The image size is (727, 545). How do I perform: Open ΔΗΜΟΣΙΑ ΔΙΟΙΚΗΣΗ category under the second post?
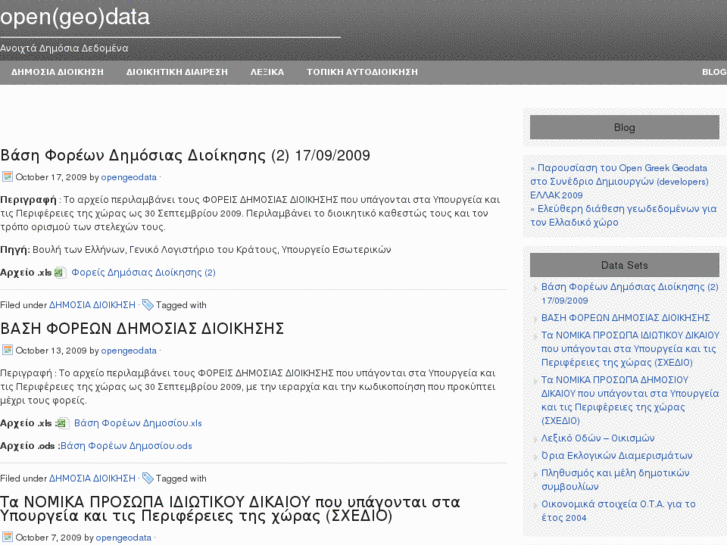coord(92,478)
